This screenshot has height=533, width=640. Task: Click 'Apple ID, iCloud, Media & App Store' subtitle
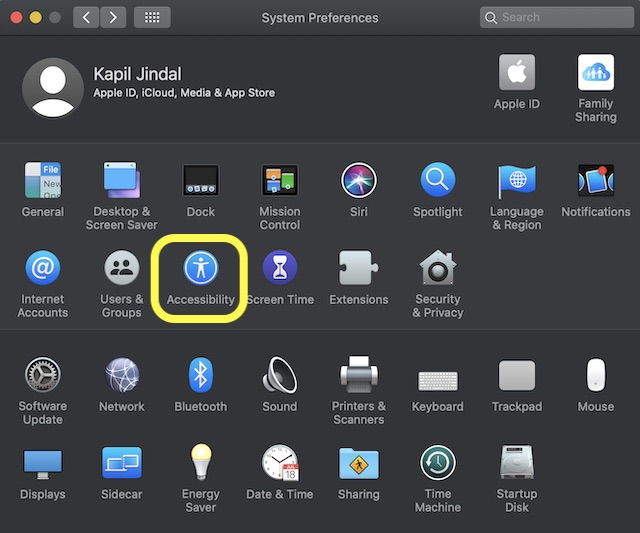tap(184, 93)
